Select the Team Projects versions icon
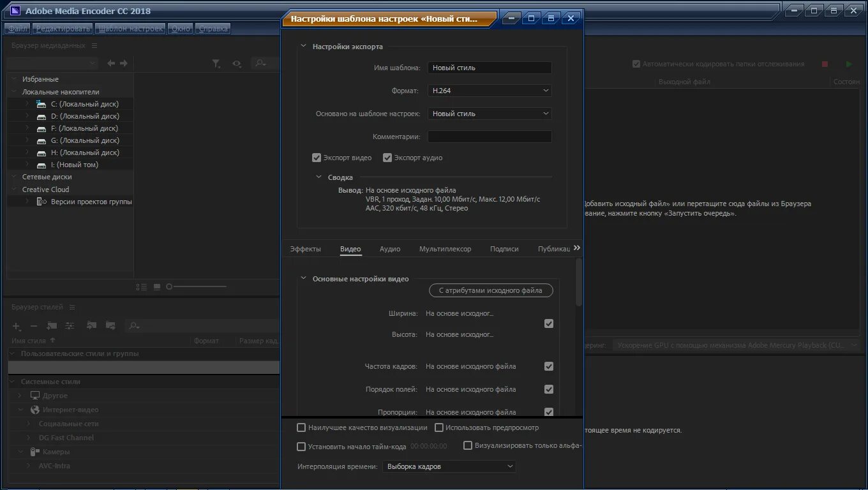868x490 pixels. [x=41, y=202]
